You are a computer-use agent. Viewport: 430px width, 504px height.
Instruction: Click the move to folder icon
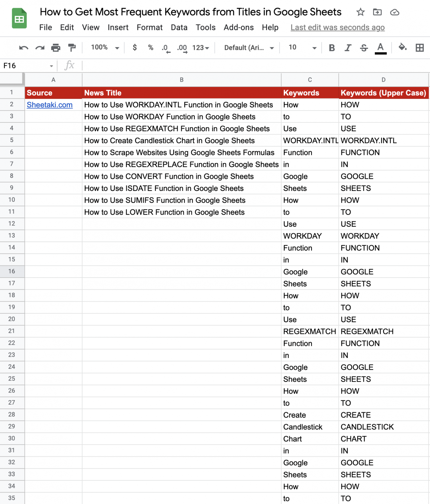(377, 12)
